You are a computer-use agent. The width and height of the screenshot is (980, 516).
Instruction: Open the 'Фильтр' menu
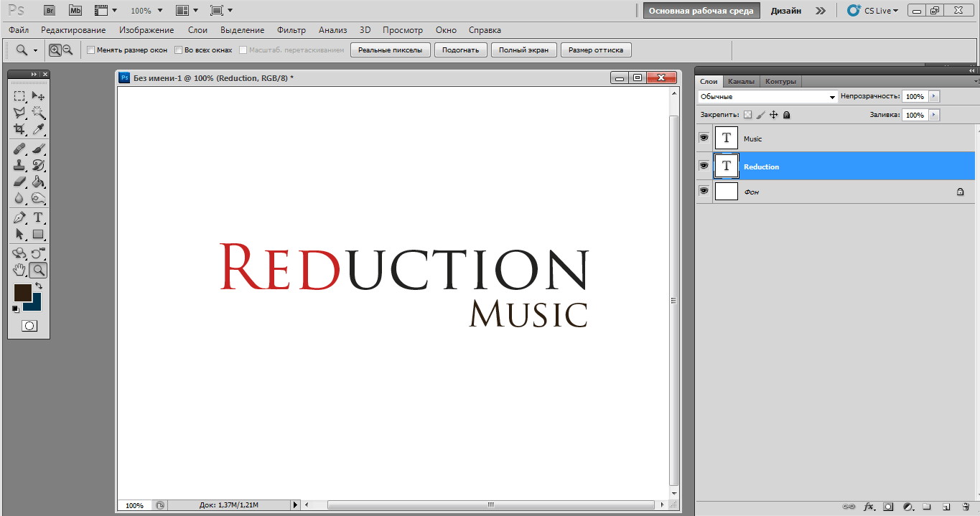click(x=291, y=30)
